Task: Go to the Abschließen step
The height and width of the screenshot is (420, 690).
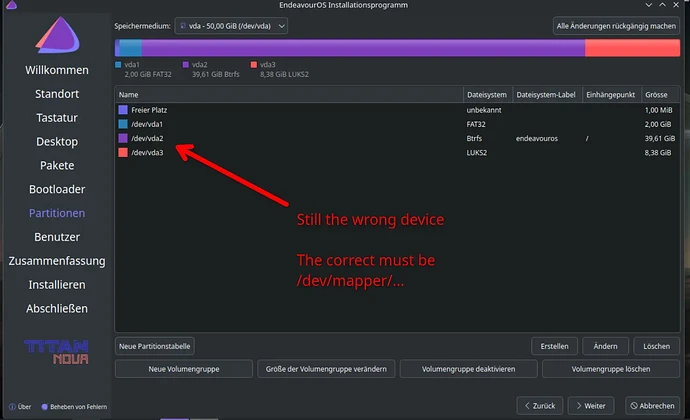Action: (57, 308)
